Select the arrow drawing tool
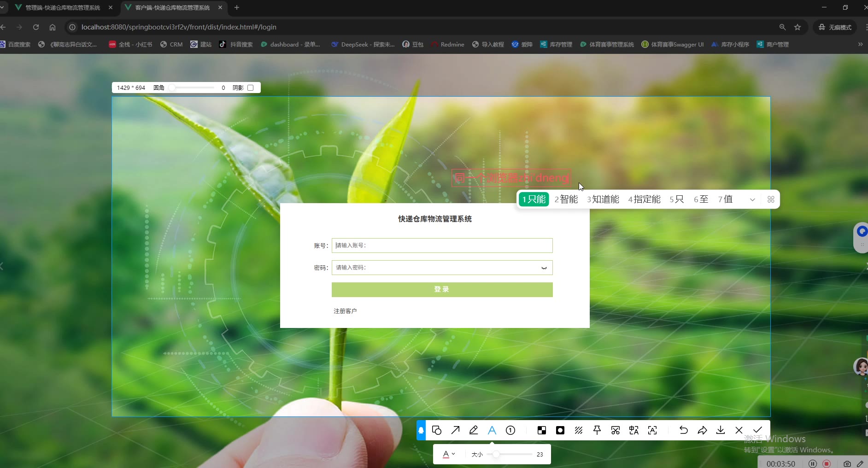 (455, 430)
